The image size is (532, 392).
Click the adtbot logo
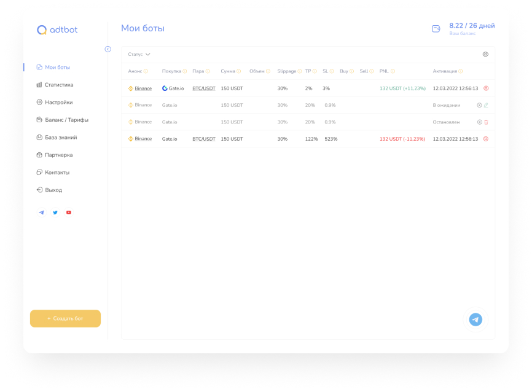[57, 29]
